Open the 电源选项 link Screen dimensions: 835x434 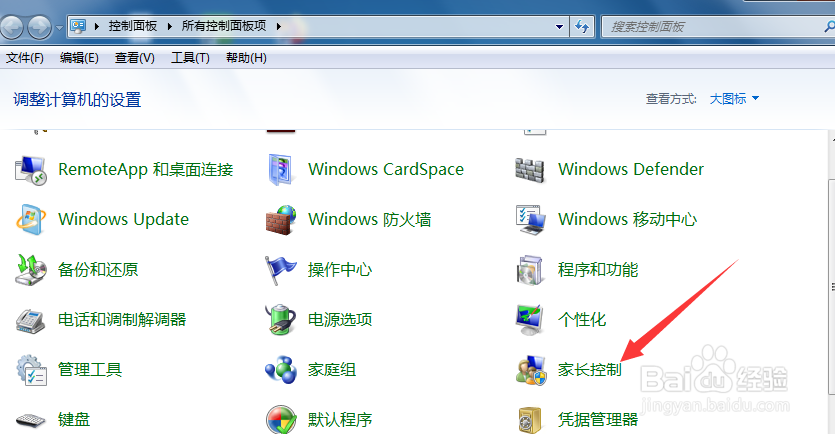point(340,320)
